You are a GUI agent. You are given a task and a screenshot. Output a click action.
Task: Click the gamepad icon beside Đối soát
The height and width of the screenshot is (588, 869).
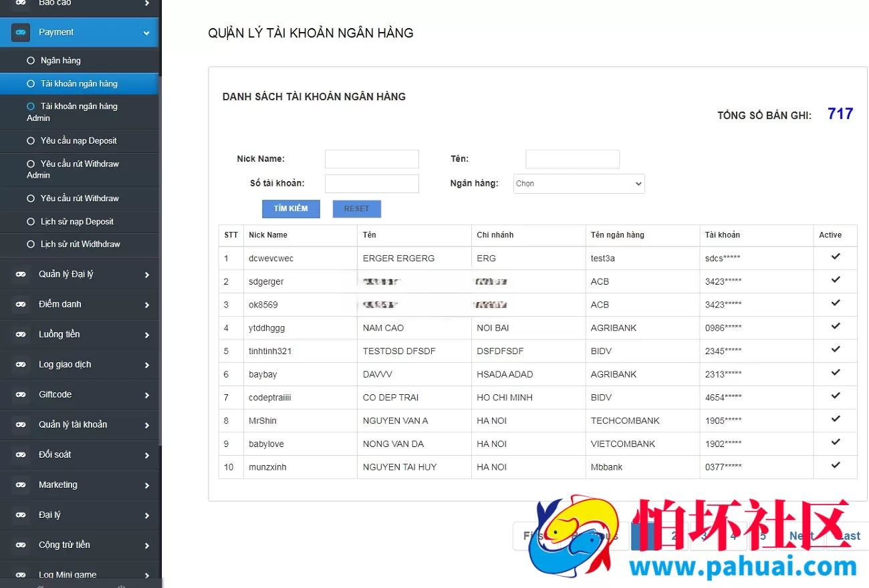point(21,455)
